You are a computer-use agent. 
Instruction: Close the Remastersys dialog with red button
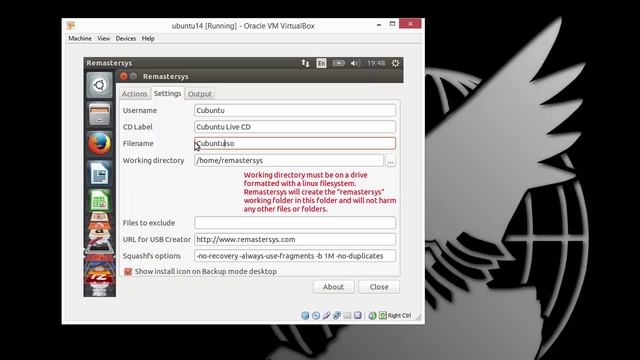coord(124,76)
